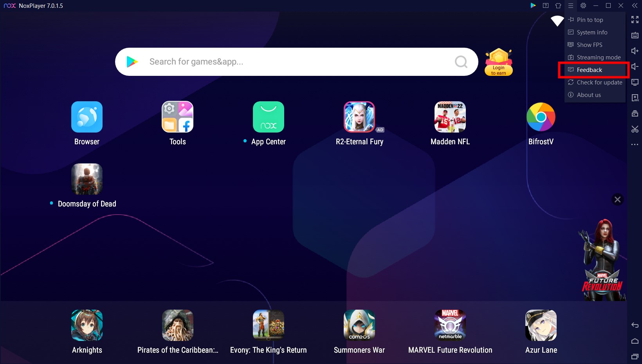Open the Tools folder

[178, 117]
